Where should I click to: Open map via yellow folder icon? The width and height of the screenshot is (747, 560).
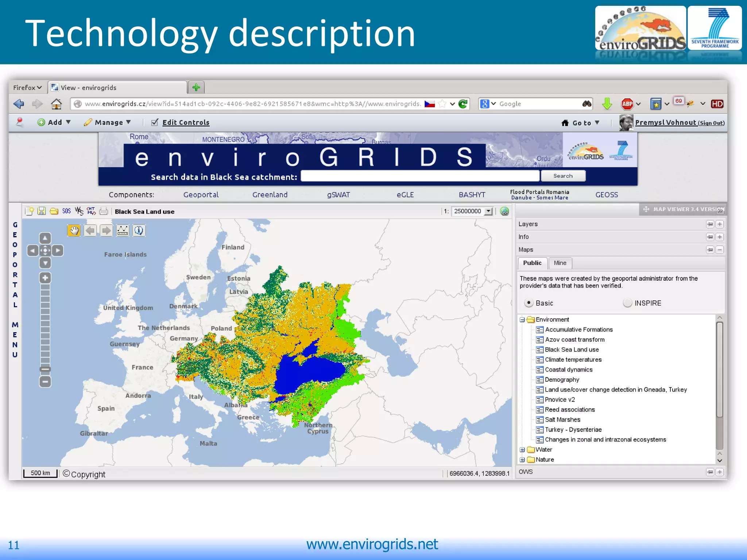pyautogui.click(x=54, y=211)
